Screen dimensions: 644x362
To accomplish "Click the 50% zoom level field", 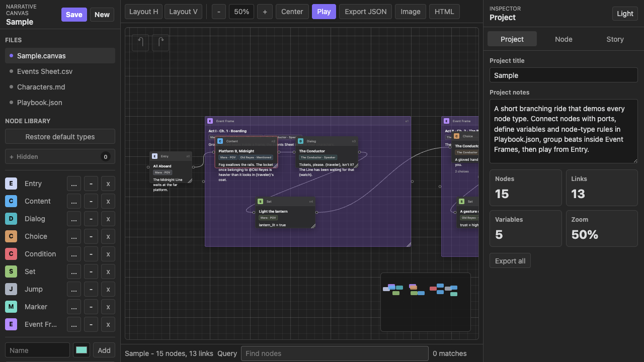I will coord(242,12).
